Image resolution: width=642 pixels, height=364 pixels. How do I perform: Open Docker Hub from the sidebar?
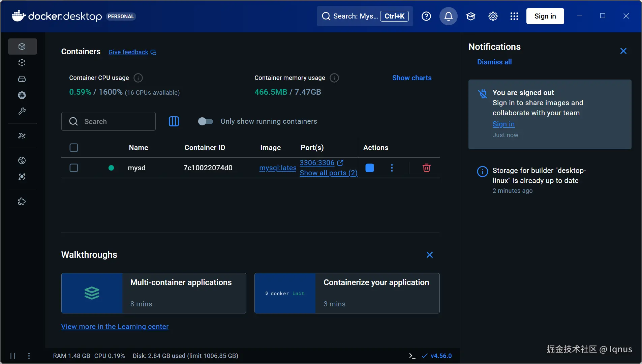(22, 160)
